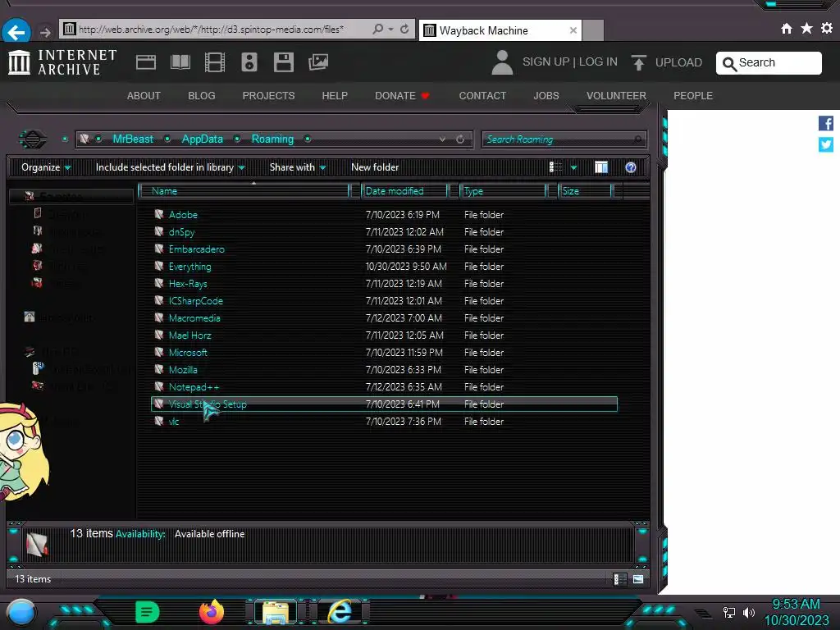
Task: Expand the address path history dropdown
Action: 442,139
